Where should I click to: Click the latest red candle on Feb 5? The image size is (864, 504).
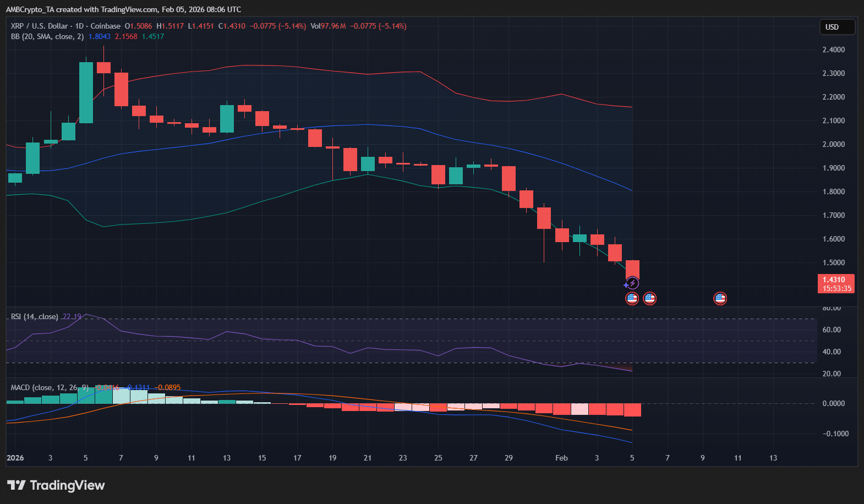(632, 270)
